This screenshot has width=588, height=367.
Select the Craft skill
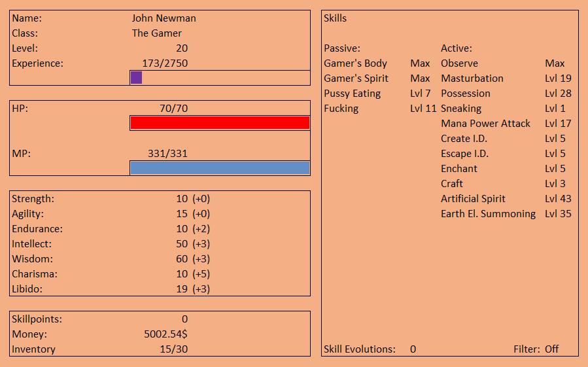(451, 183)
